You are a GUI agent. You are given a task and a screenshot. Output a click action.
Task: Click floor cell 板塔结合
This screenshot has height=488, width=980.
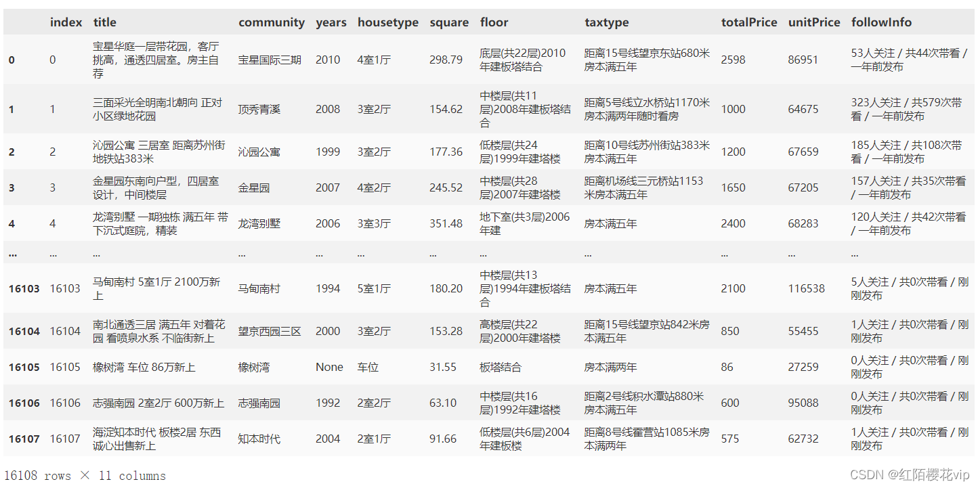click(500, 367)
